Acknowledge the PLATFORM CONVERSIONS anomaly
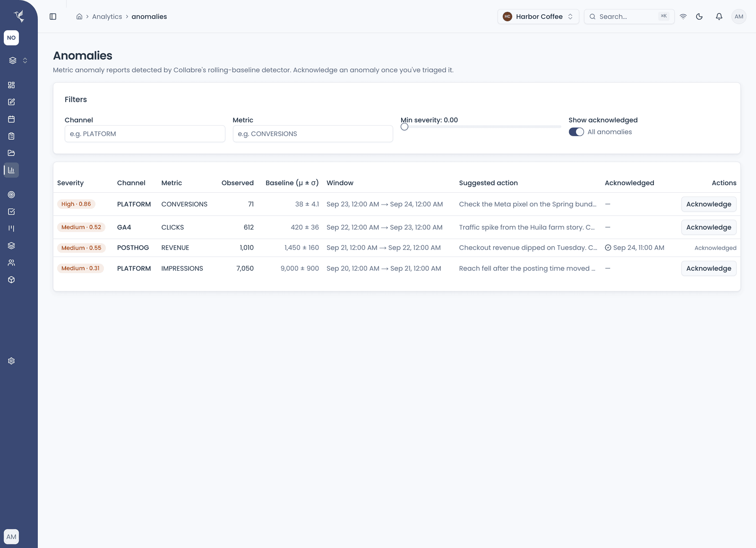The height and width of the screenshot is (548, 756). point(709,204)
